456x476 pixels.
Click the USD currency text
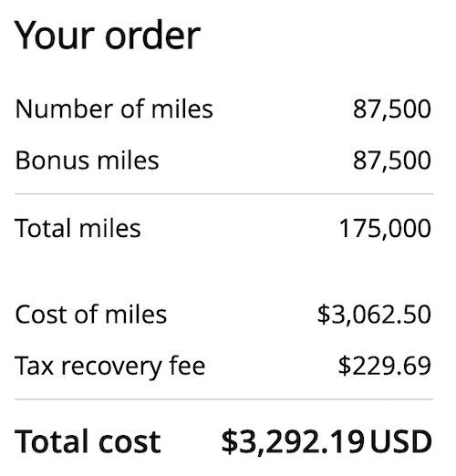(401, 441)
